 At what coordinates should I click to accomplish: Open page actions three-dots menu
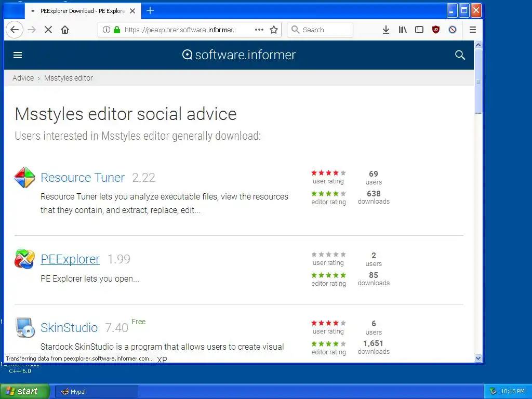click(259, 30)
